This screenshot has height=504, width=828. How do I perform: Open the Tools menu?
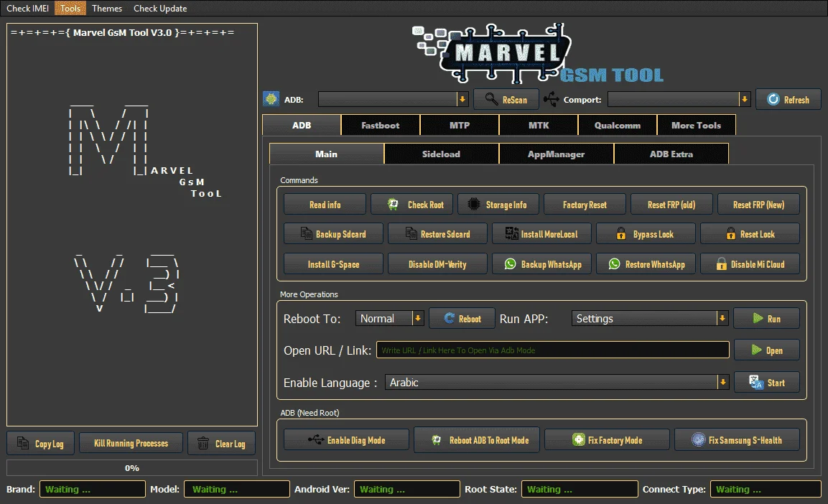(70, 8)
